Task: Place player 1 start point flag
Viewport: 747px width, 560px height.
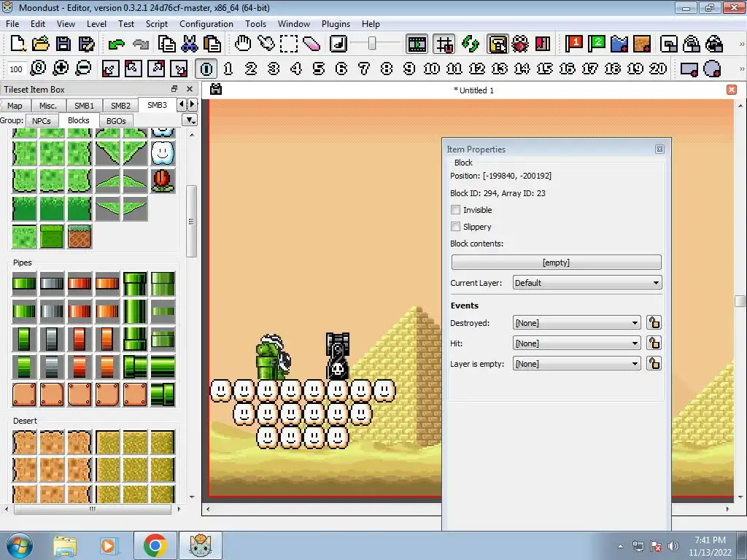Action: 573,44
